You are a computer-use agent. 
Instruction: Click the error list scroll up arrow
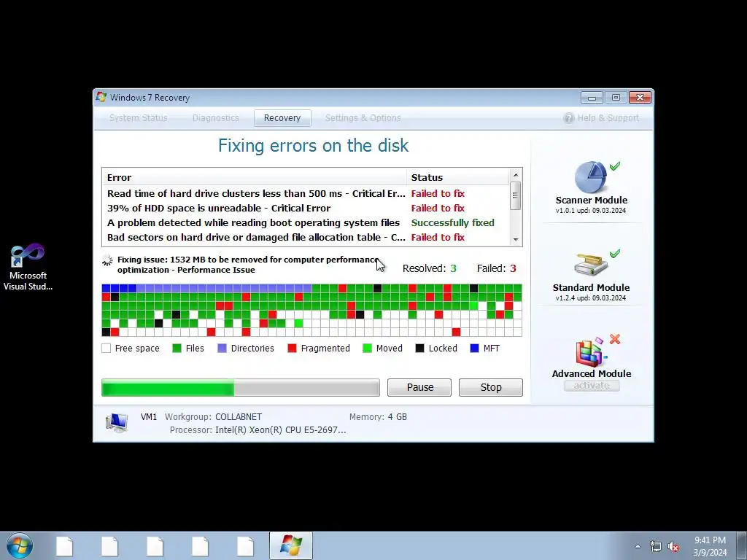tap(516, 175)
